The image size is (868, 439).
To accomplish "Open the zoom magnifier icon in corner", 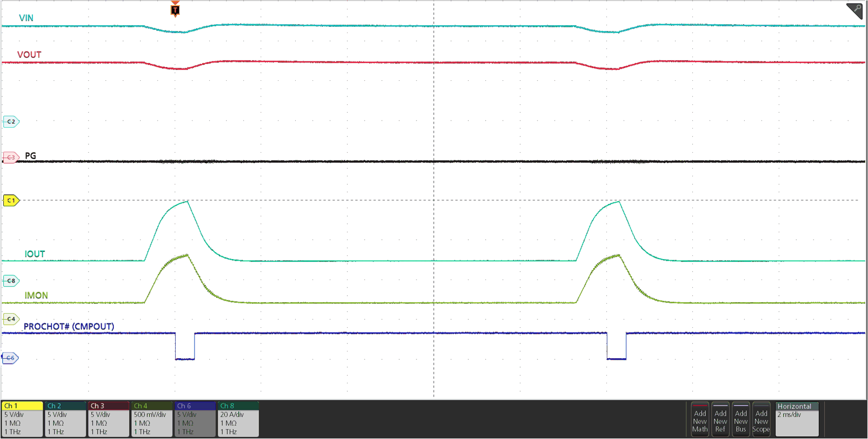I will point(854,10).
